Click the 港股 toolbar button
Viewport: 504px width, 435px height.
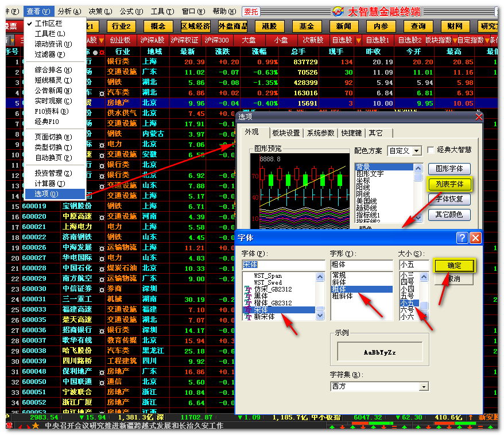point(270,26)
